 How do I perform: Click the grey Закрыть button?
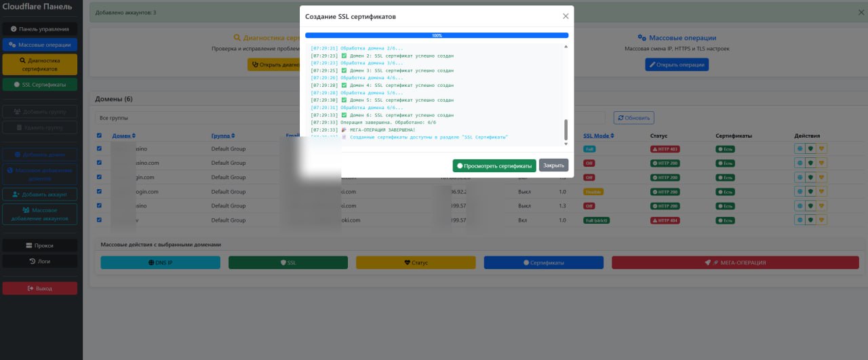click(553, 165)
